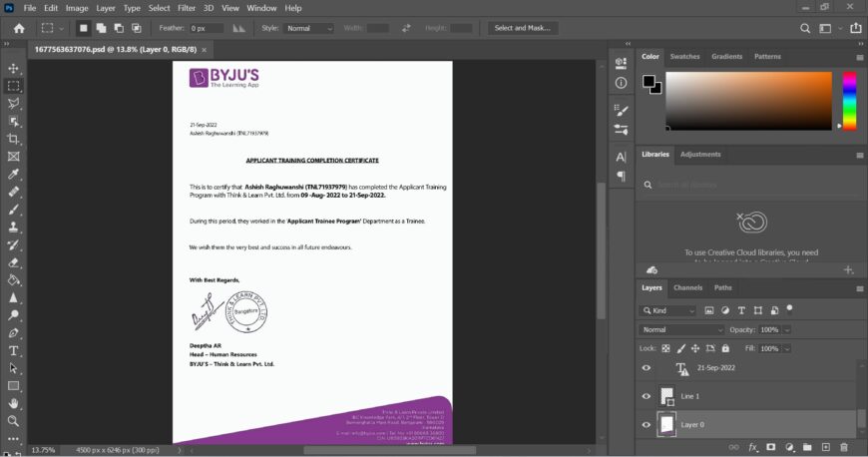Select the Dodge tool
The image size is (868, 457).
pyautogui.click(x=13, y=315)
